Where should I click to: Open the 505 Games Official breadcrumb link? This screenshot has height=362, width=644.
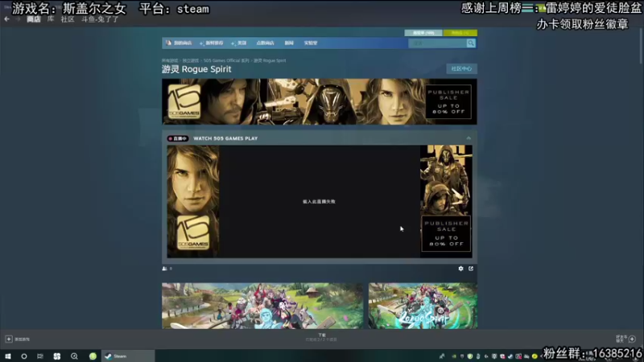point(226,60)
